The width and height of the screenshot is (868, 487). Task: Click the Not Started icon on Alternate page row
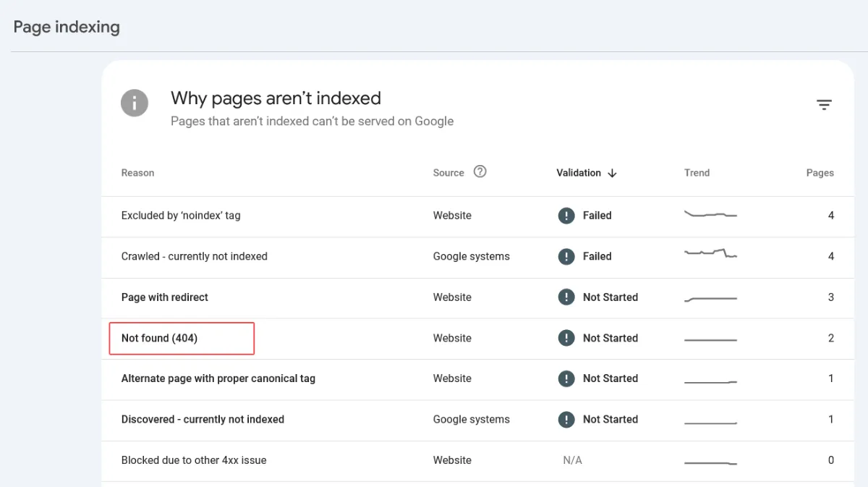[x=566, y=378]
